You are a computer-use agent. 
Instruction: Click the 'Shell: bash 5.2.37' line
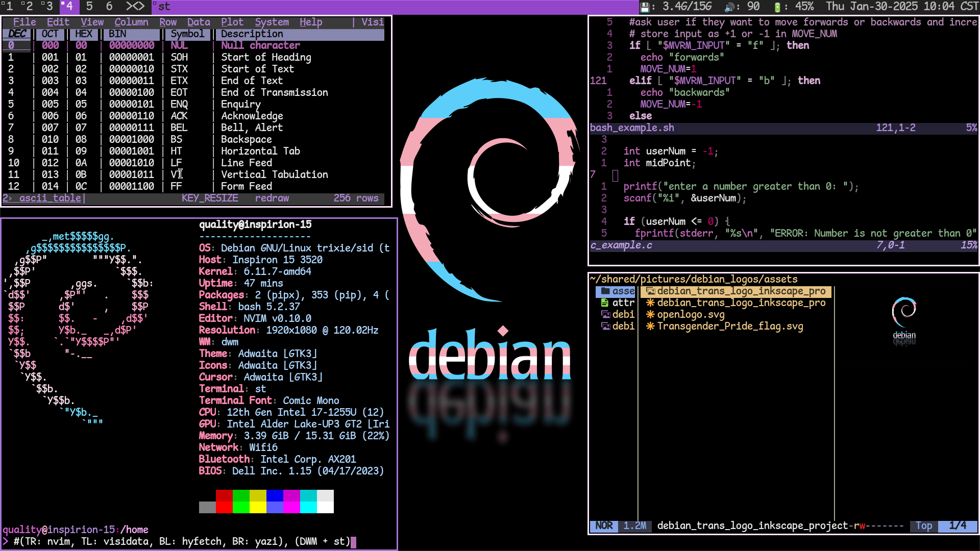pos(249,307)
